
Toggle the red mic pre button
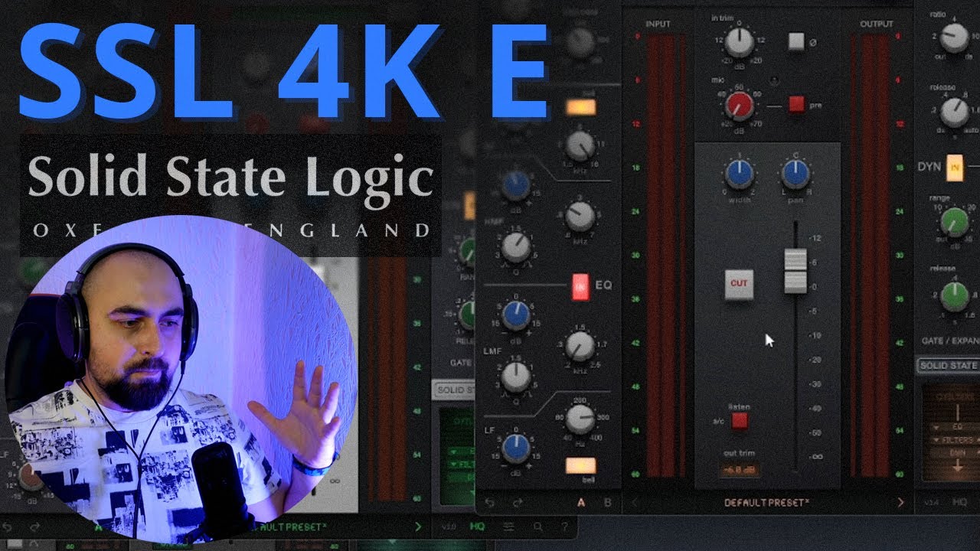(796, 103)
